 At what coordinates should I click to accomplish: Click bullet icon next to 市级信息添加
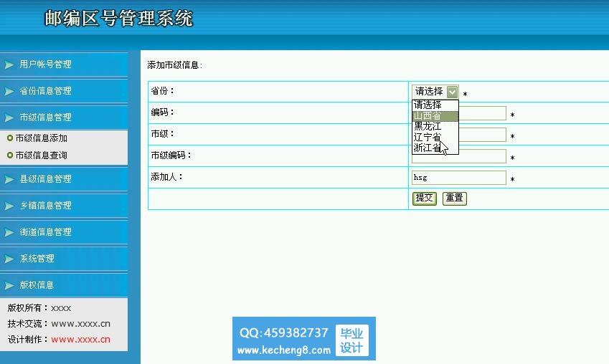tap(10, 138)
